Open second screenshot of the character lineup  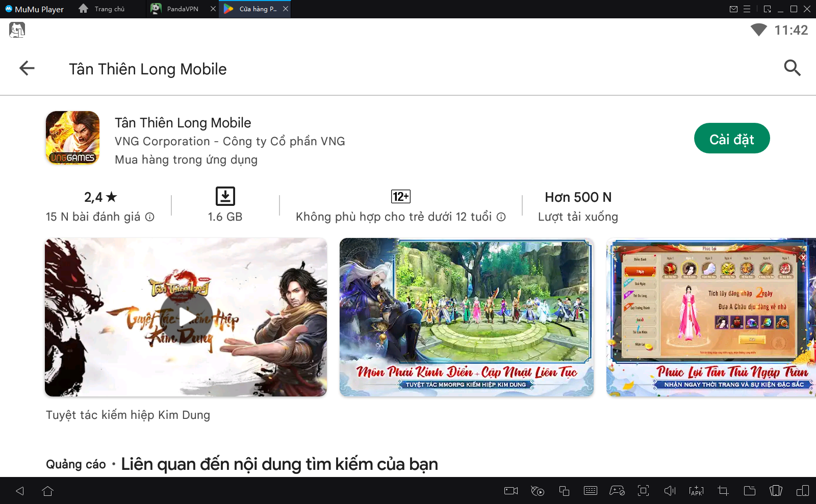click(x=466, y=317)
